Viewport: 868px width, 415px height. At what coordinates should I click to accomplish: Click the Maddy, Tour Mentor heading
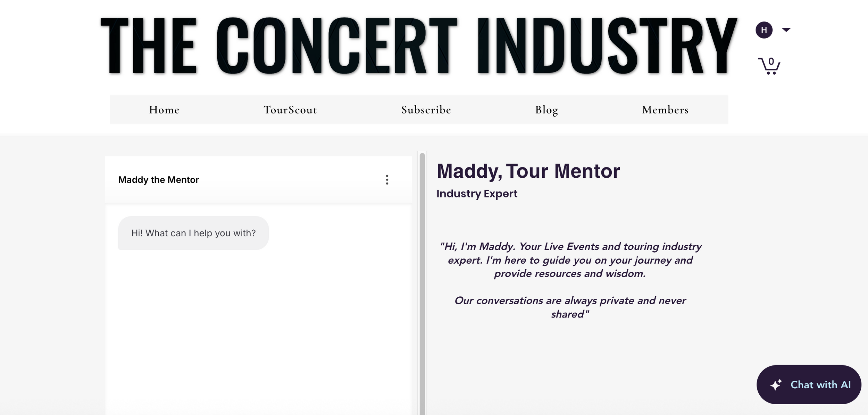pos(528,171)
